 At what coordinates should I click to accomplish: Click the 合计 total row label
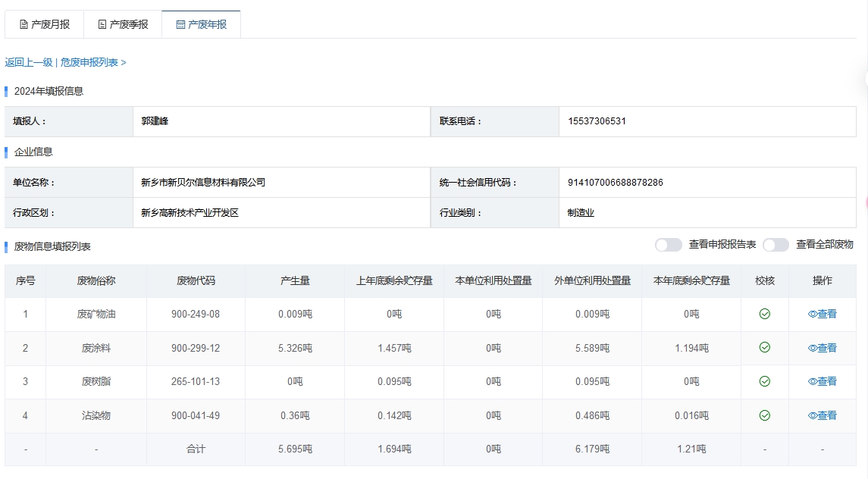(196, 449)
